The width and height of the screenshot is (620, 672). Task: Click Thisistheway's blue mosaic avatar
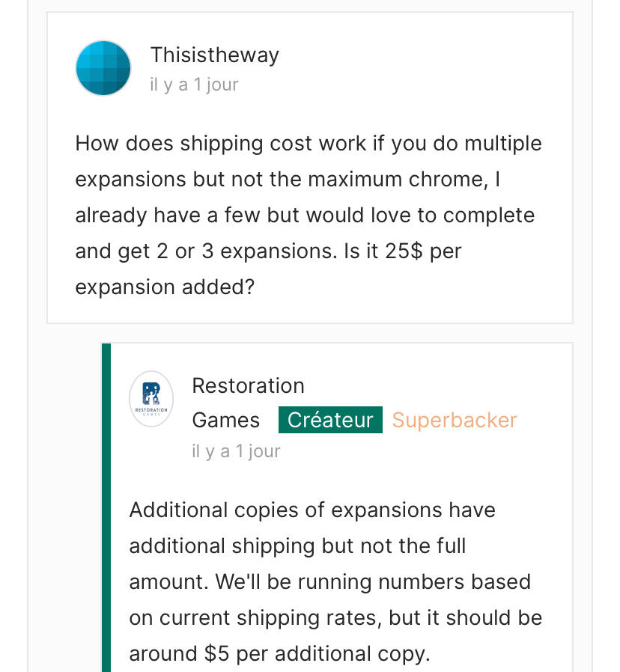[x=103, y=68]
